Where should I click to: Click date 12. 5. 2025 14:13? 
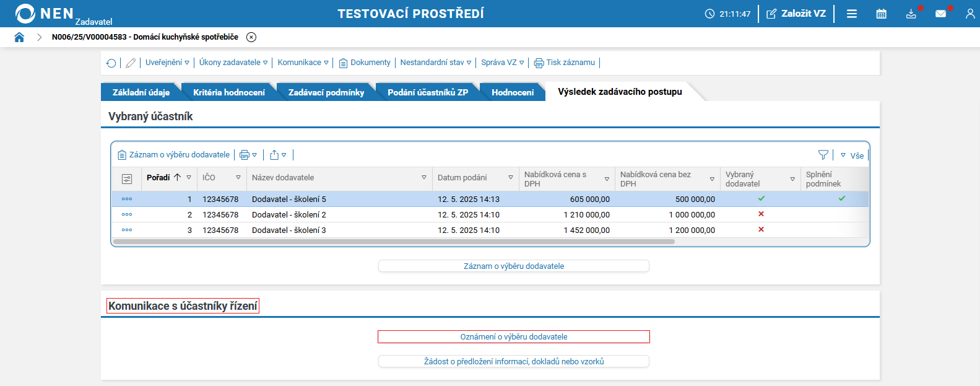point(469,200)
